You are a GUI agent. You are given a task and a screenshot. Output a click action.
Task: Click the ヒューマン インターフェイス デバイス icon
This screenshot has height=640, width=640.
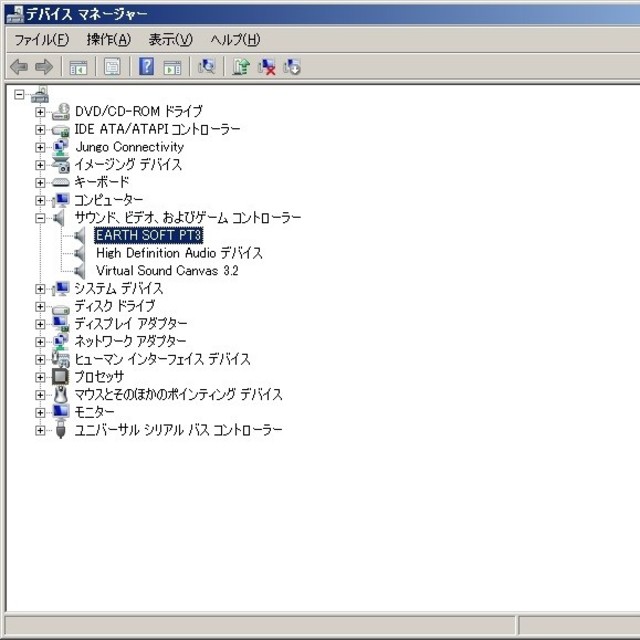[61, 359]
